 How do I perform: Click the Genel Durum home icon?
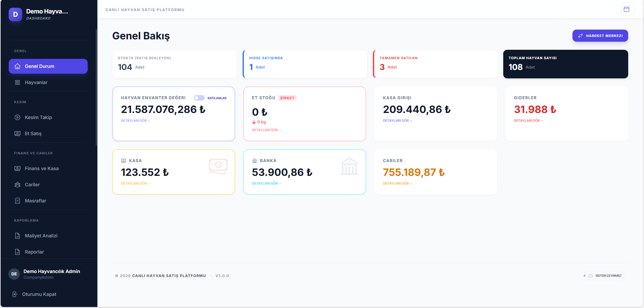17,66
